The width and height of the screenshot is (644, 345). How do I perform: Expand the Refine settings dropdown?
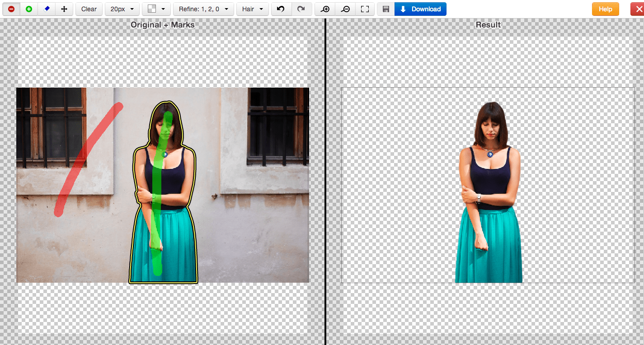[x=203, y=9]
